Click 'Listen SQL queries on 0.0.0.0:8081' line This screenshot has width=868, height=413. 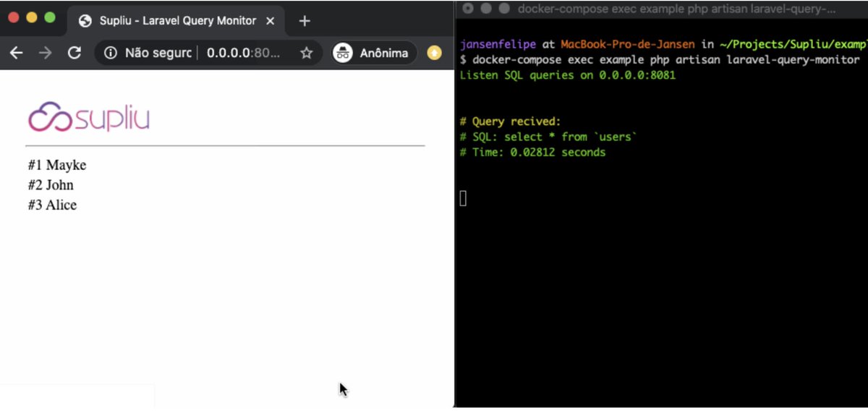click(x=568, y=74)
